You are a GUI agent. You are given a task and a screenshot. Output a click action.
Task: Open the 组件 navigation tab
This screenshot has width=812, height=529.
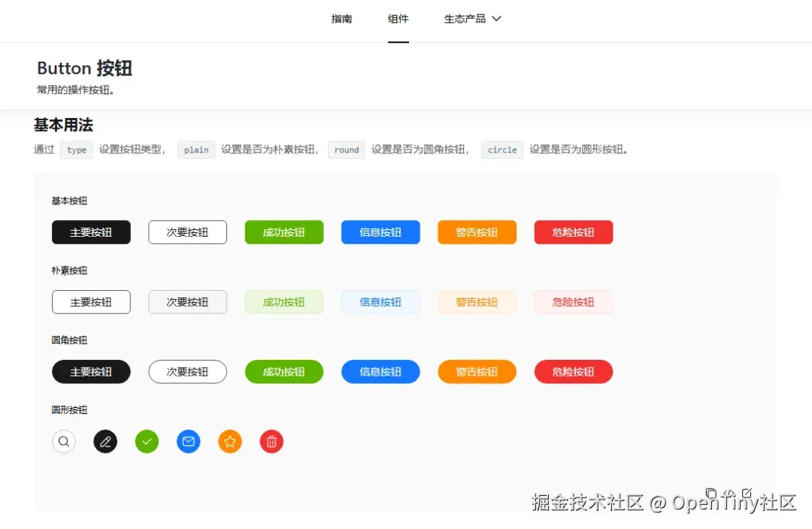pos(398,19)
